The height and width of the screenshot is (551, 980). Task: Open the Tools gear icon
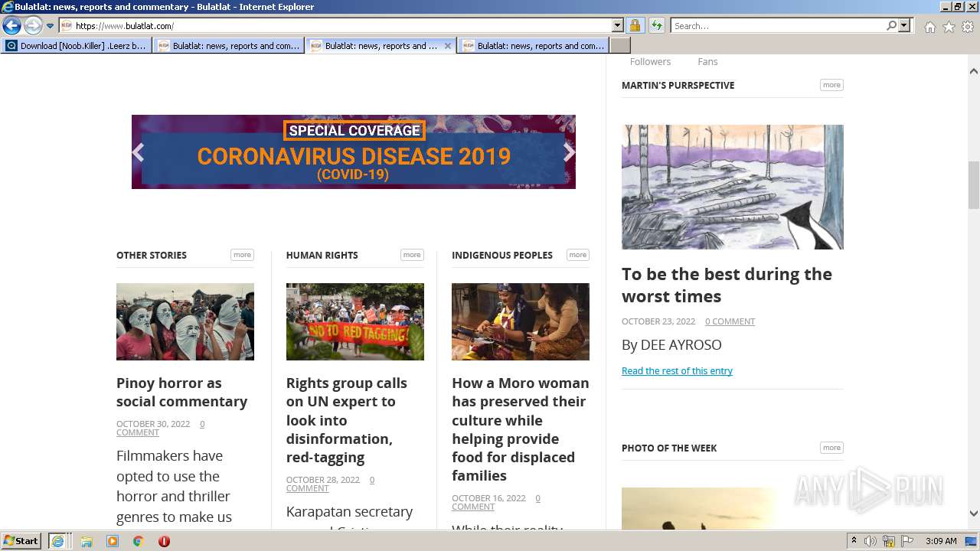(968, 27)
